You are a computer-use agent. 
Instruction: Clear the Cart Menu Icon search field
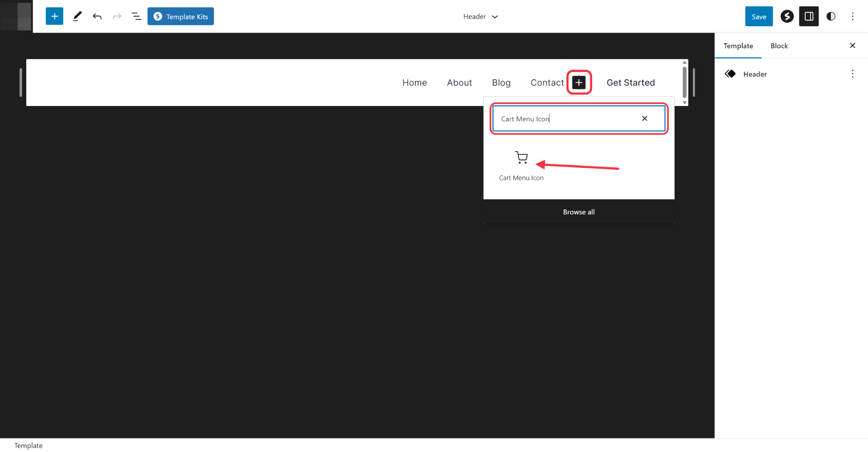644,118
